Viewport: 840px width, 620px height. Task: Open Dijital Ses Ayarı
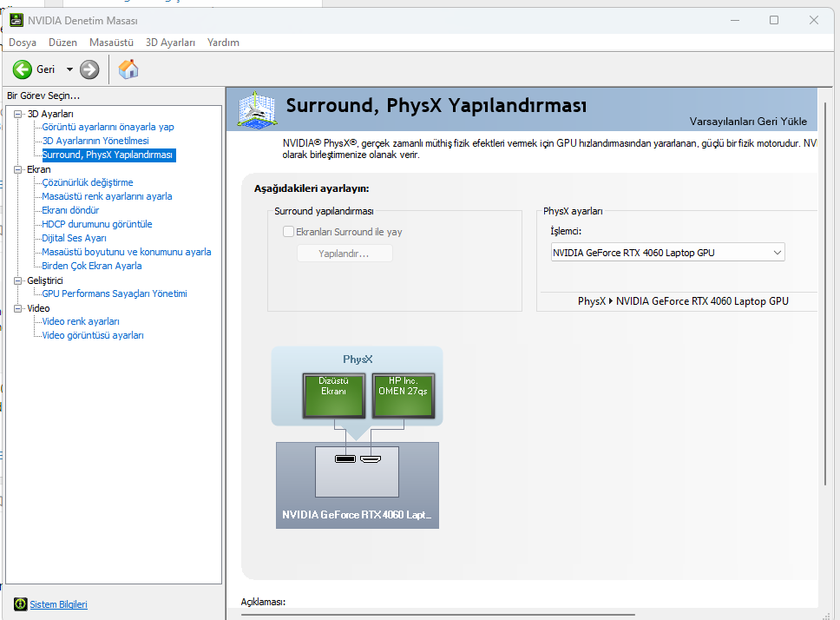[74, 239]
